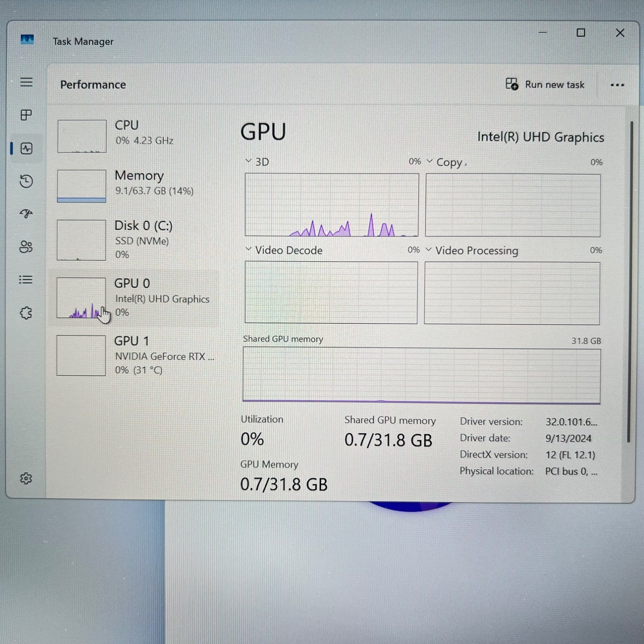The width and height of the screenshot is (644, 644).
Task: Open the App history icon
Action: pyautogui.click(x=26, y=181)
